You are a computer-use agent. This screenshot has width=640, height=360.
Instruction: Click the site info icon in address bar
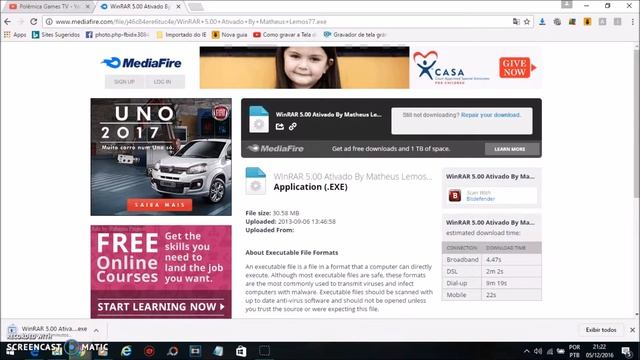click(49, 22)
